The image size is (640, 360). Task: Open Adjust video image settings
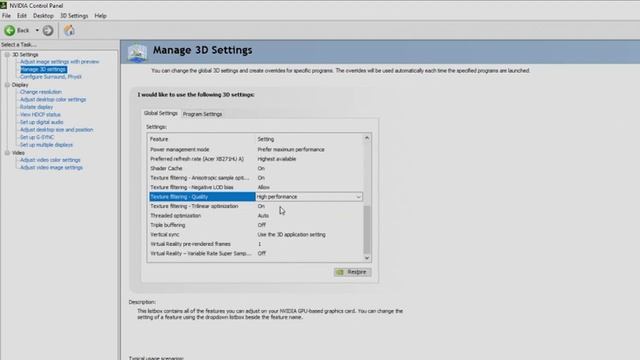pos(51,168)
